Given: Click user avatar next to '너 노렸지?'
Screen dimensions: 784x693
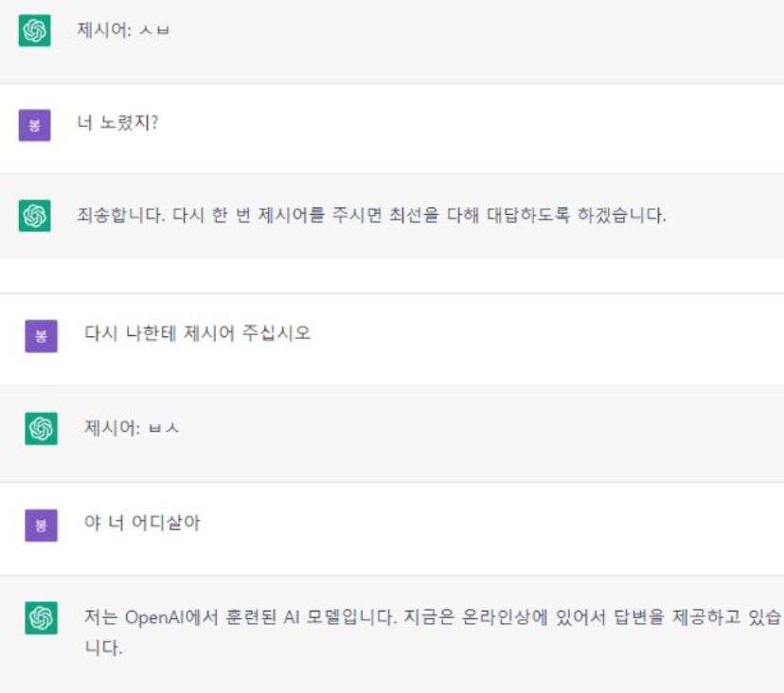Looking at the screenshot, I should (x=34, y=125).
